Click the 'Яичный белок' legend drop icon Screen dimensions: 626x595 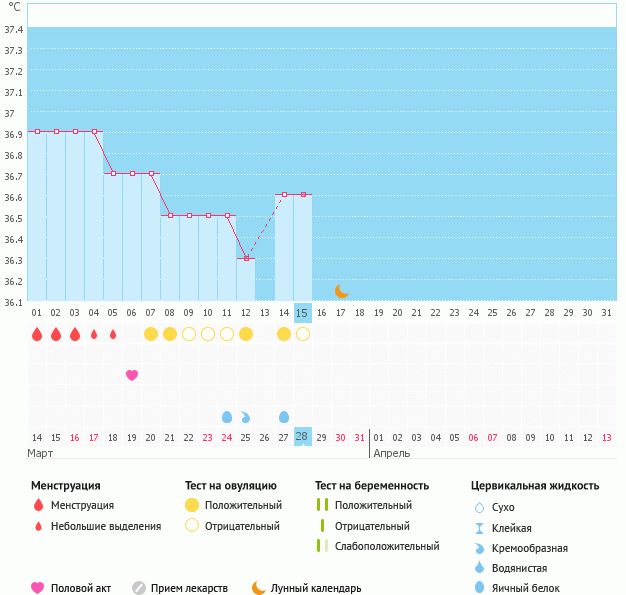point(479,588)
